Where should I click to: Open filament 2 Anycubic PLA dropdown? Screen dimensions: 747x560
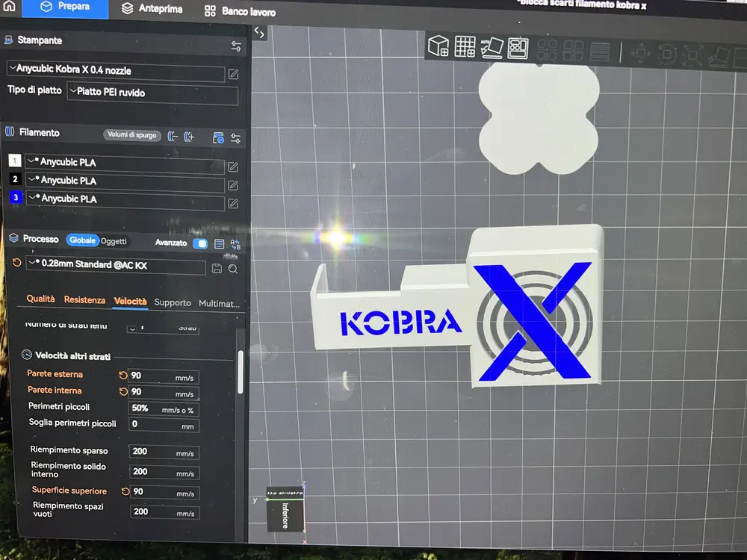pyautogui.click(x=125, y=182)
